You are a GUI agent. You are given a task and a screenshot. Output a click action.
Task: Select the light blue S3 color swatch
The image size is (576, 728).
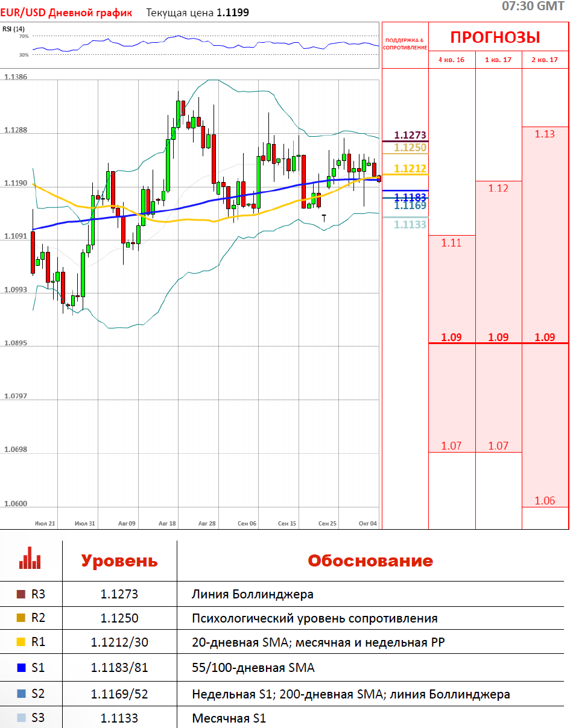tap(21, 718)
